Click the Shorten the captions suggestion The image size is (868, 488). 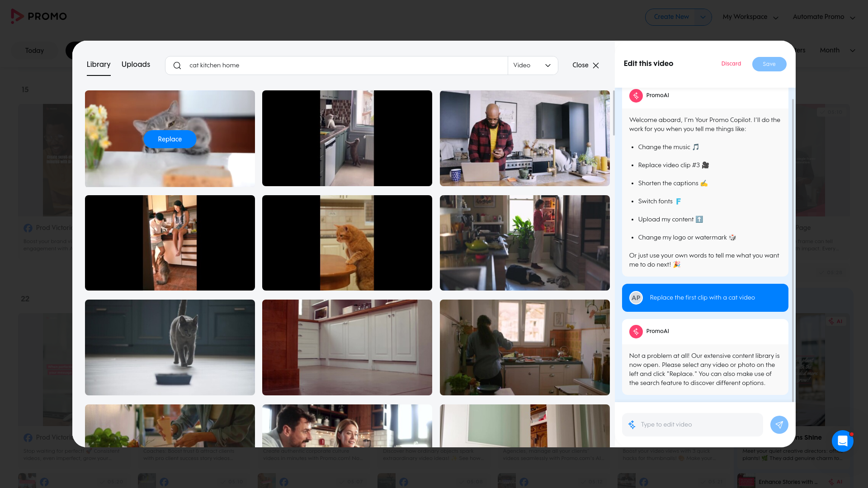click(x=672, y=183)
